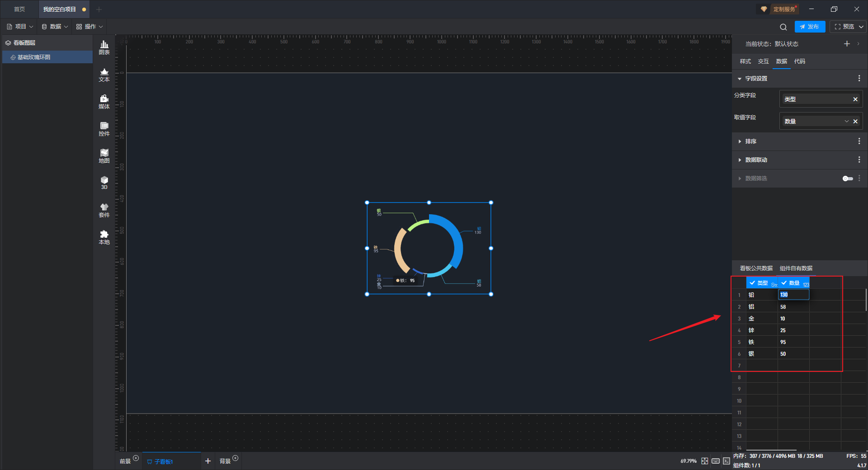
Task: Open the 图表 chart components panel
Action: (104, 47)
